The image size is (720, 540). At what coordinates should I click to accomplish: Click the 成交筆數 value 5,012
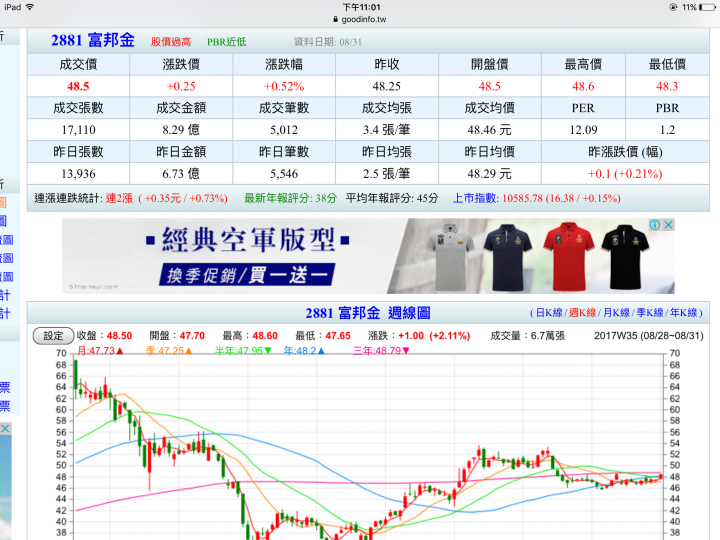pos(284,130)
